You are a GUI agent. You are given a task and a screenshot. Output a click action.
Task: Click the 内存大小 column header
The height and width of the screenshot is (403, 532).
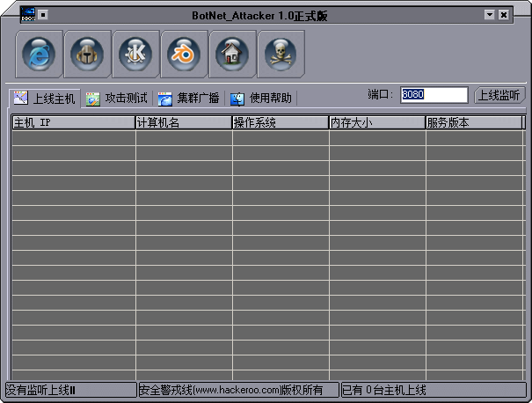tap(376, 123)
